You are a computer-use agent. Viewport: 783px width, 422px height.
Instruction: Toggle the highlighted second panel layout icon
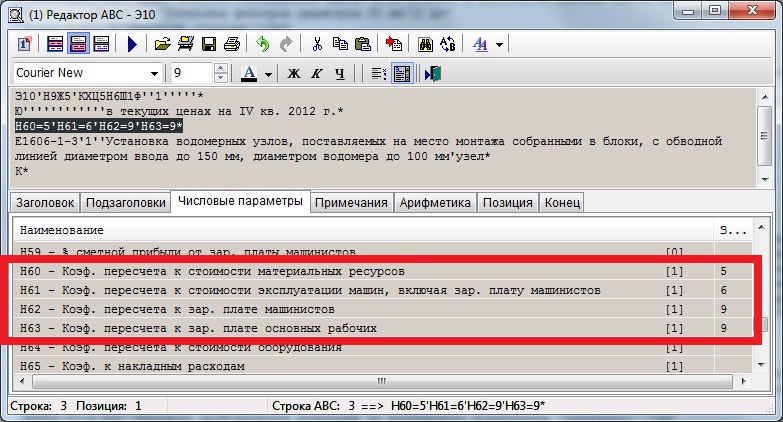(78, 44)
